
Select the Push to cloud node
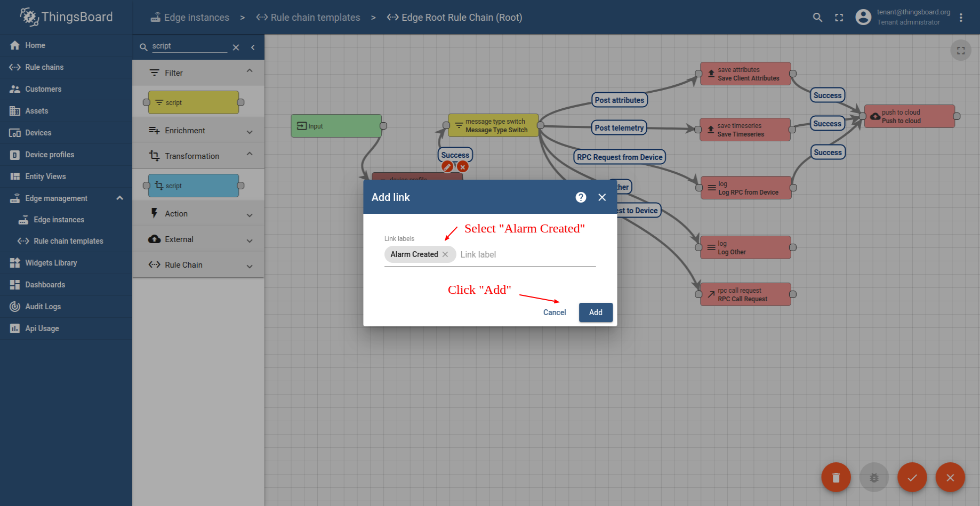coord(910,116)
